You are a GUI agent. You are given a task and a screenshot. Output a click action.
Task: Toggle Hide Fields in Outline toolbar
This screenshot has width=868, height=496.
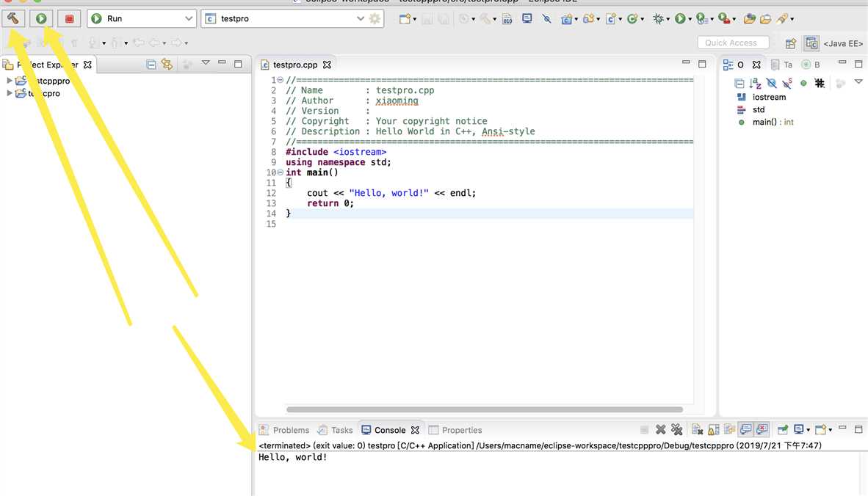[x=771, y=84]
